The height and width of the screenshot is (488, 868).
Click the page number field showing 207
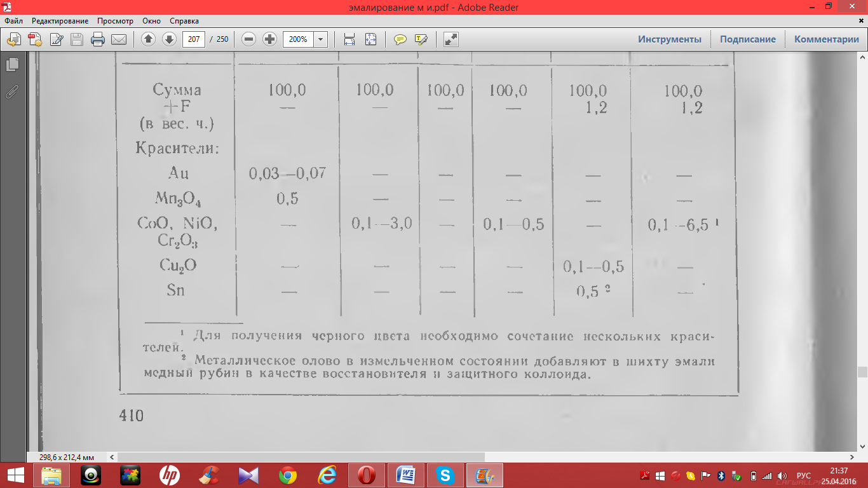point(194,39)
